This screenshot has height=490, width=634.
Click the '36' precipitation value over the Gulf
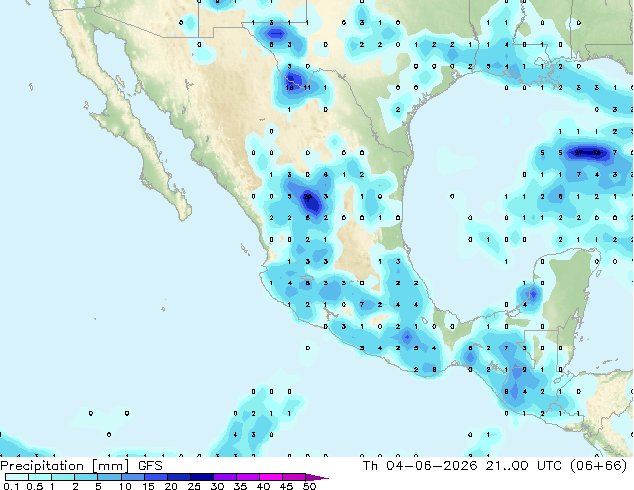point(597,152)
